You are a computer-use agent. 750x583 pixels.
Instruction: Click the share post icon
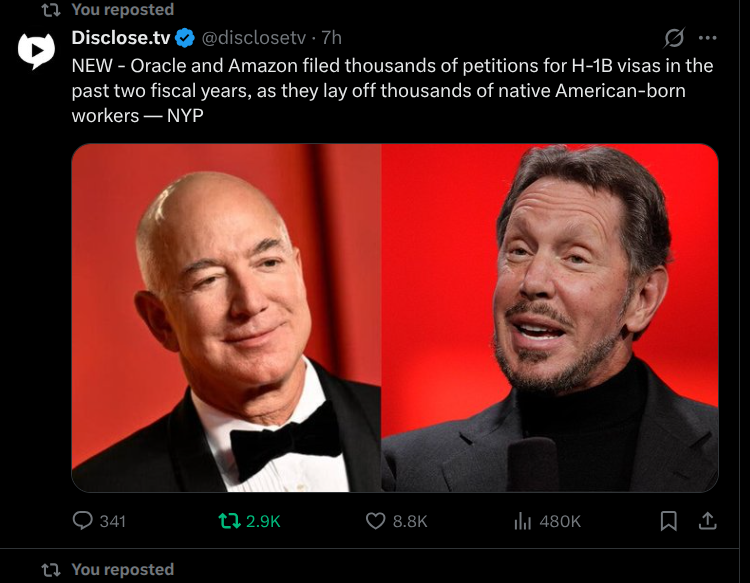(x=706, y=520)
